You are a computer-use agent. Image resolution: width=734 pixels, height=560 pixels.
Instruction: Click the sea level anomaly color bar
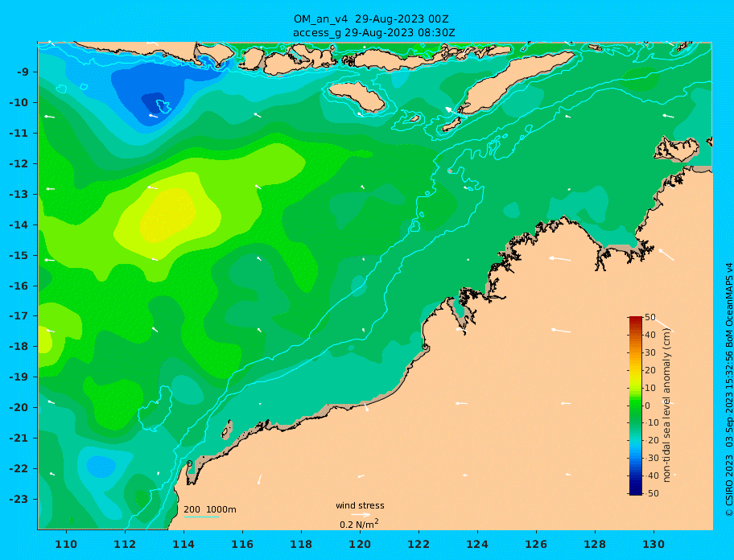[636, 406]
